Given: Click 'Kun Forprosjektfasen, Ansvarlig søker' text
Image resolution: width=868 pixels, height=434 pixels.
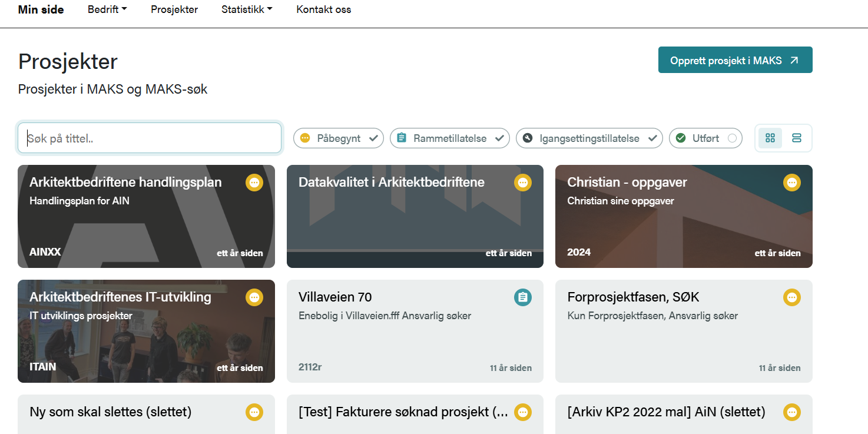Looking at the screenshot, I should tap(652, 316).
